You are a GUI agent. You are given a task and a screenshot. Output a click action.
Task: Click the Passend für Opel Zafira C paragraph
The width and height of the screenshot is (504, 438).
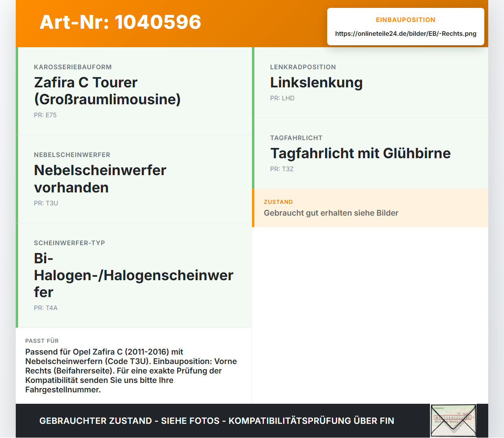[131, 371]
